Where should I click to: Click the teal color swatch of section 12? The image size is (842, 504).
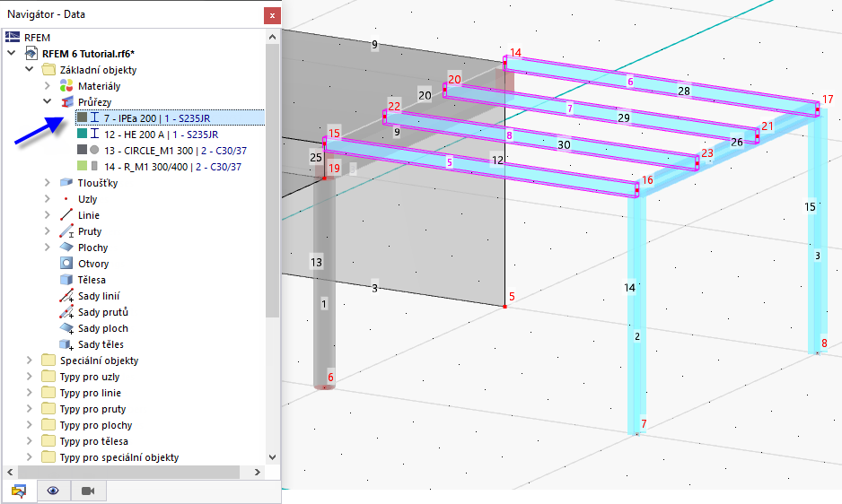click(83, 133)
